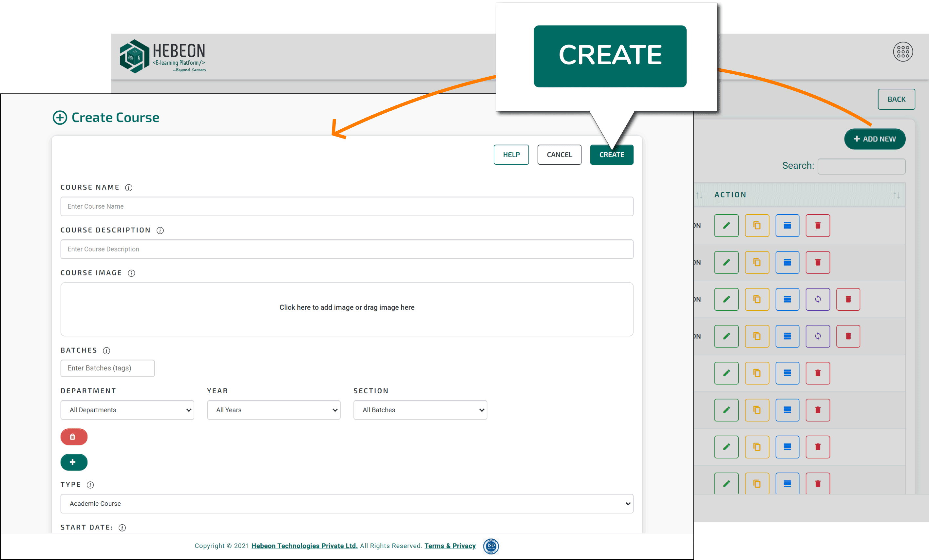Click the info icon next to Course Name
The width and height of the screenshot is (929, 560).
click(129, 187)
